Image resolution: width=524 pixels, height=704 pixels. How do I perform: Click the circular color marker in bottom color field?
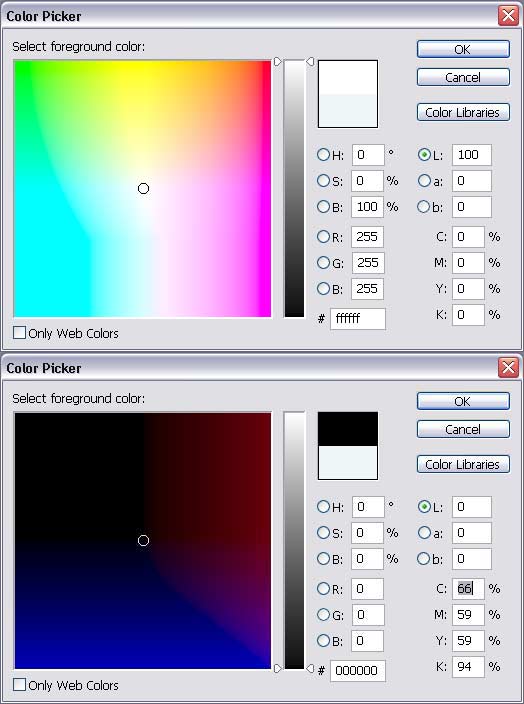coord(143,541)
